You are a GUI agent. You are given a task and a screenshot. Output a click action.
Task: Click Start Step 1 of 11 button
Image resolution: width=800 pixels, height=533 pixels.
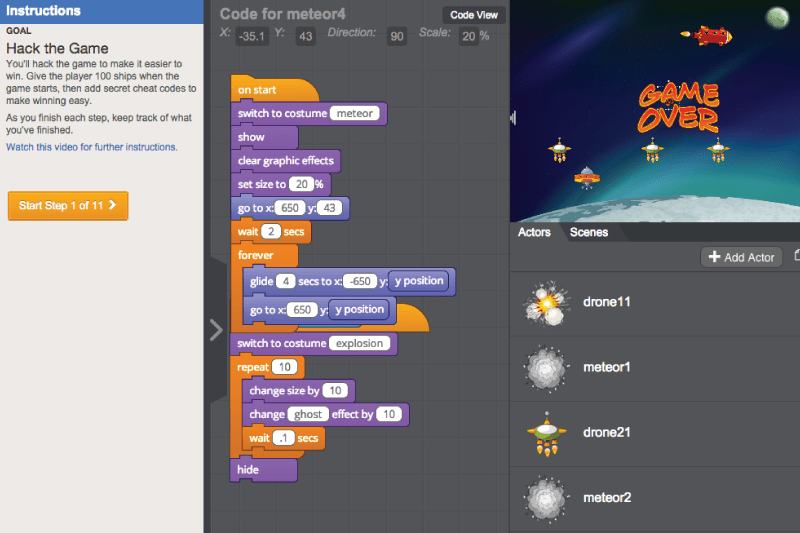tap(68, 206)
